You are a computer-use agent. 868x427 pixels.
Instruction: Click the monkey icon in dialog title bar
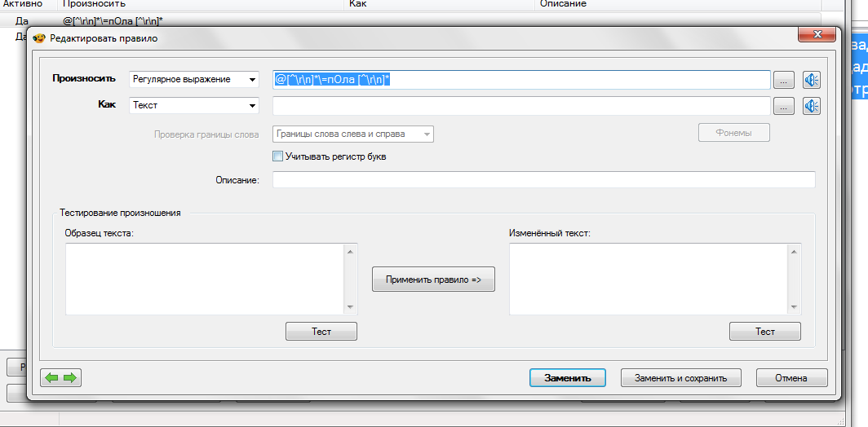(38, 38)
